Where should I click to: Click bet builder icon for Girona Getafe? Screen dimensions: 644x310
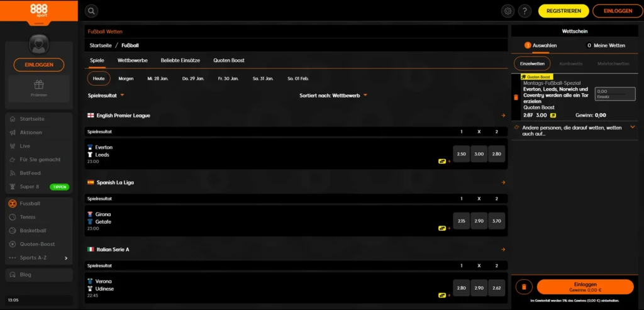[x=442, y=228]
